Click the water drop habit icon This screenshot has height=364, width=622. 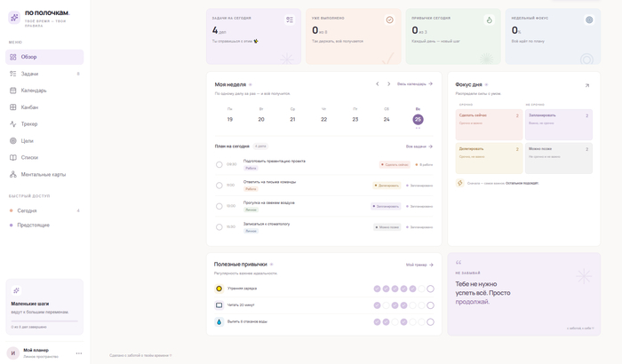[219, 321]
